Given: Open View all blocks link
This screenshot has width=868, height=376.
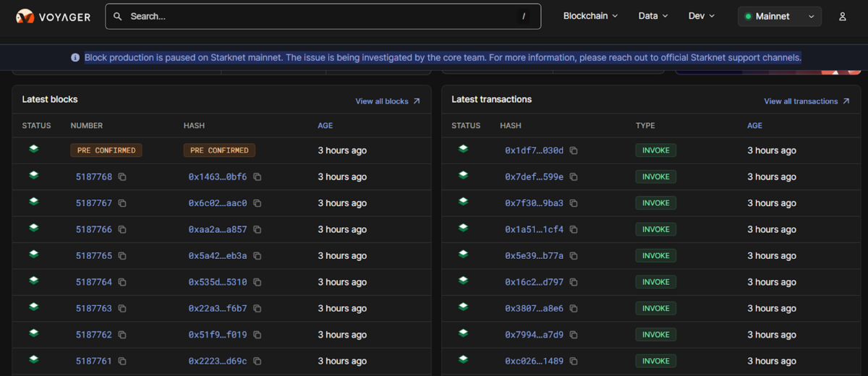Looking at the screenshot, I should pyautogui.click(x=388, y=101).
